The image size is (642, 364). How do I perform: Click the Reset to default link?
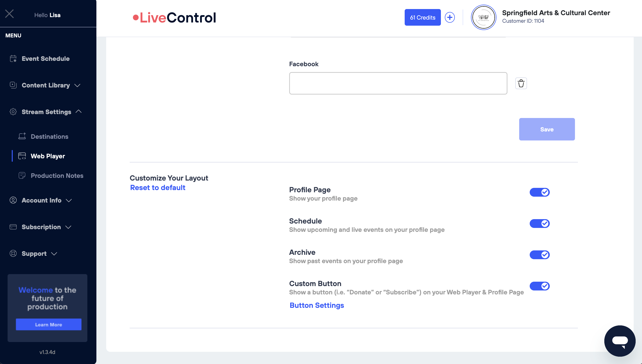click(158, 188)
